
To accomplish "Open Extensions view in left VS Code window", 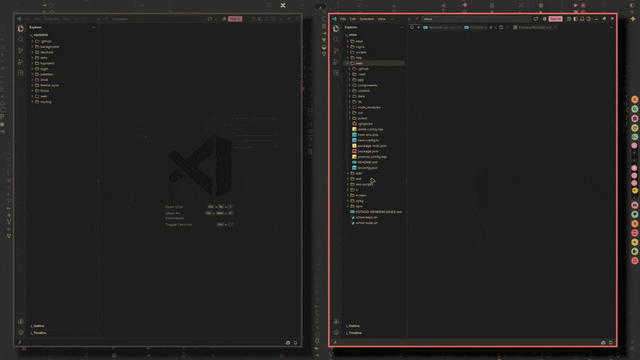I will point(21,73).
